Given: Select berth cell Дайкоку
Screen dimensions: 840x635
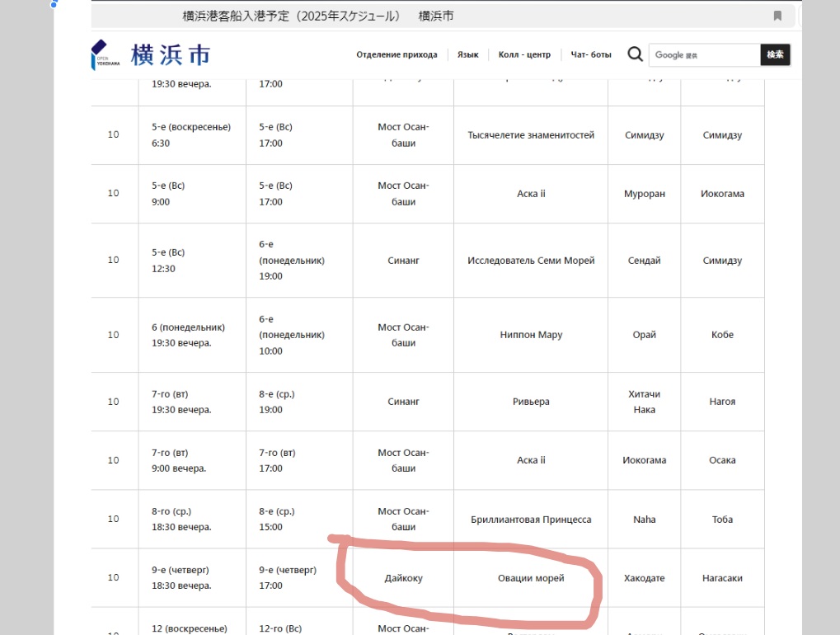Looking at the screenshot, I should tap(403, 578).
